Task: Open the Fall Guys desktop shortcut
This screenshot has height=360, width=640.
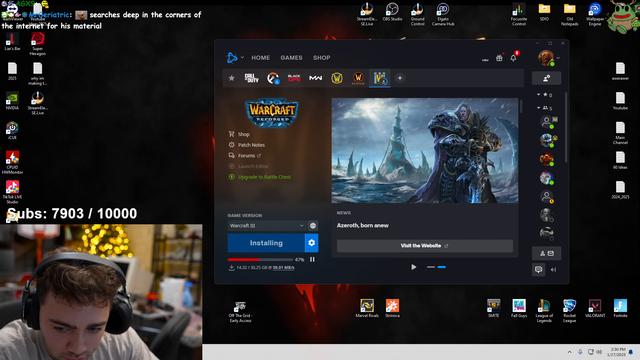Action: pos(519,308)
